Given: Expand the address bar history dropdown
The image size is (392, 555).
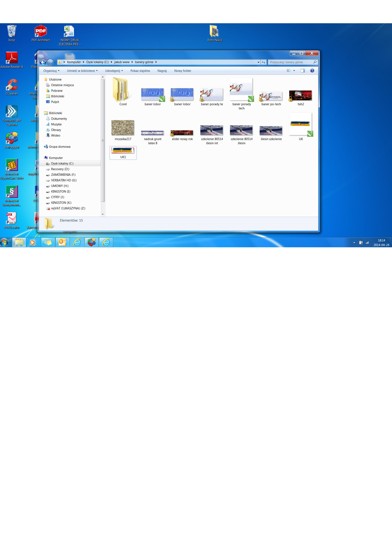Looking at the screenshot, I should point(258,62).
